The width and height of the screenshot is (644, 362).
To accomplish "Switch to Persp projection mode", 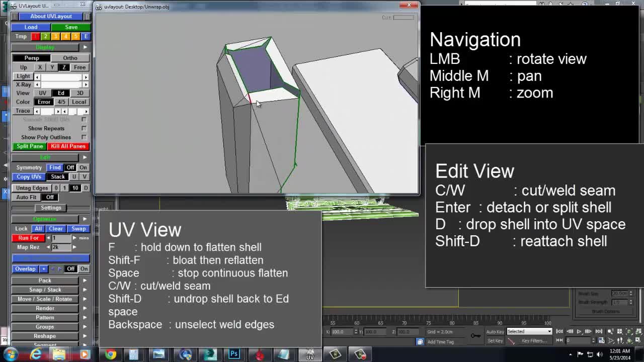I will click(31, 58).
